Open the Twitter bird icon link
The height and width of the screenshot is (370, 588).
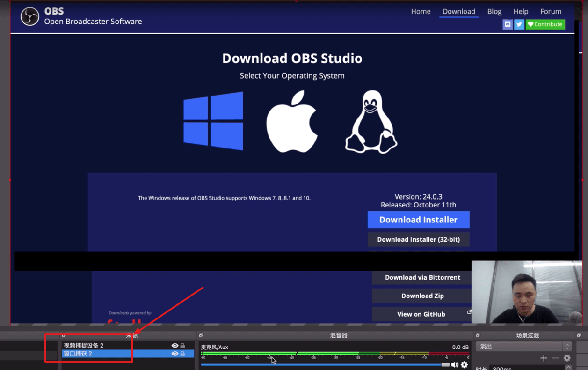pos(519,24)
